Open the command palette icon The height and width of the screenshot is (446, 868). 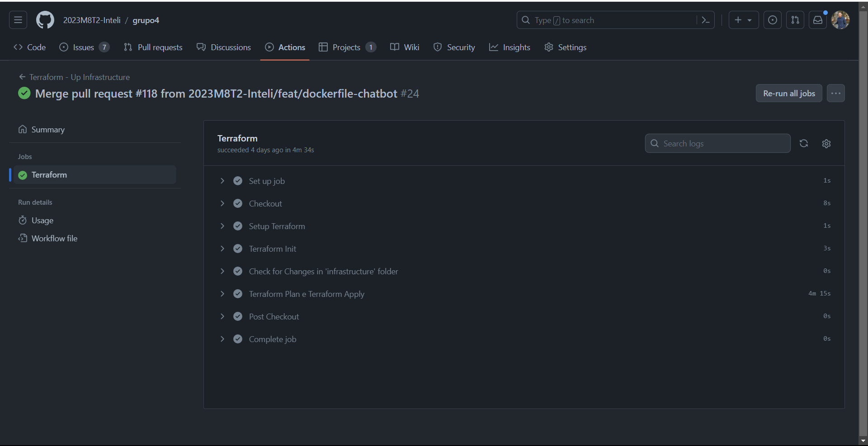706,20
